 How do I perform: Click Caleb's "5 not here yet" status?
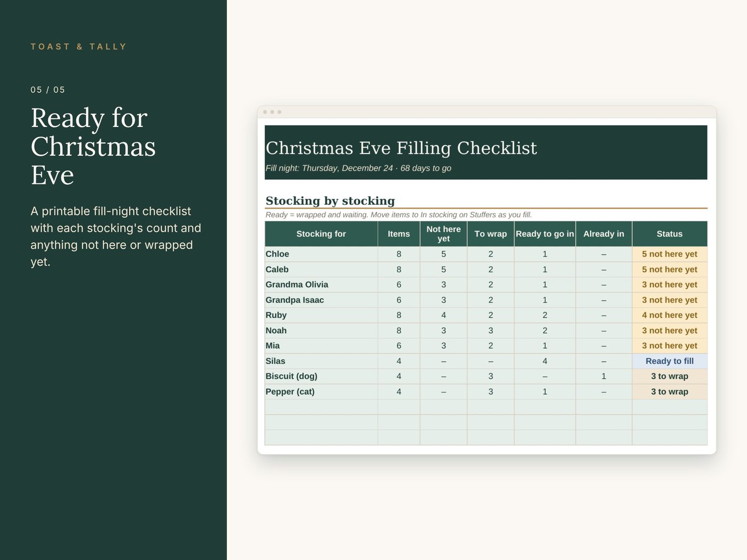(670, 269)
